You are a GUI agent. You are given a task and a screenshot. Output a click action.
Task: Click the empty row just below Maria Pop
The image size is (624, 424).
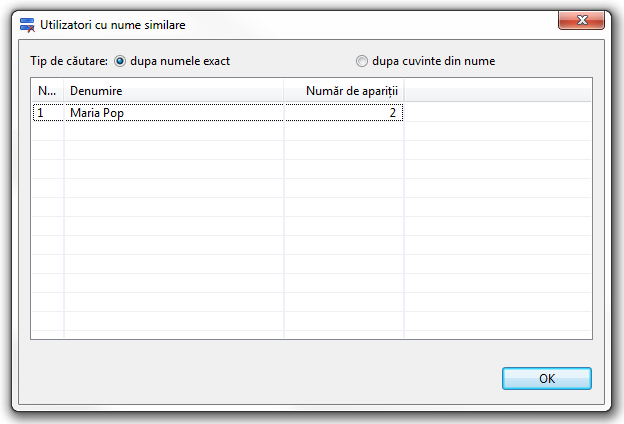coord(174,132)
